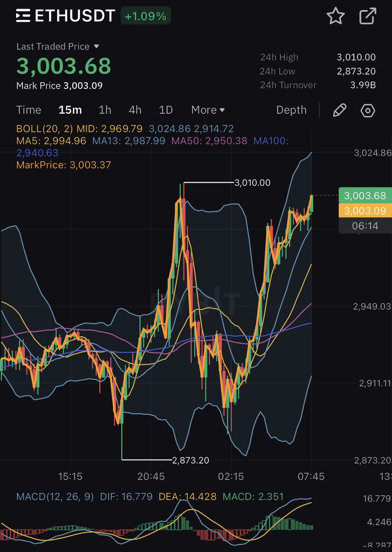The image size is (392, 552).
Task: Click the MA5: 2,994.96 label
Action: pos(51,141)
